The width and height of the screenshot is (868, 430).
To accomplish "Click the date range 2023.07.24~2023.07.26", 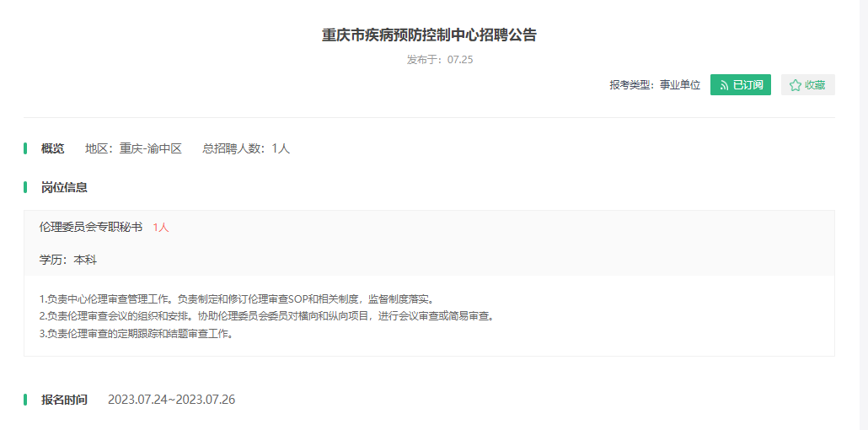I will (172, 400).
